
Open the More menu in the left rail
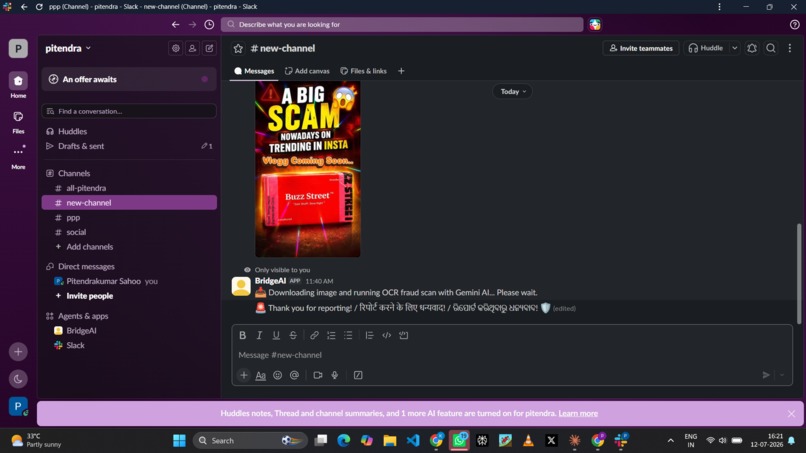tap(18, 157)
